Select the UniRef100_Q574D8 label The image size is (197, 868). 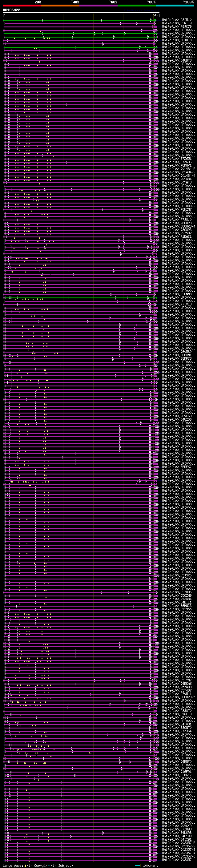pos(177,687)
